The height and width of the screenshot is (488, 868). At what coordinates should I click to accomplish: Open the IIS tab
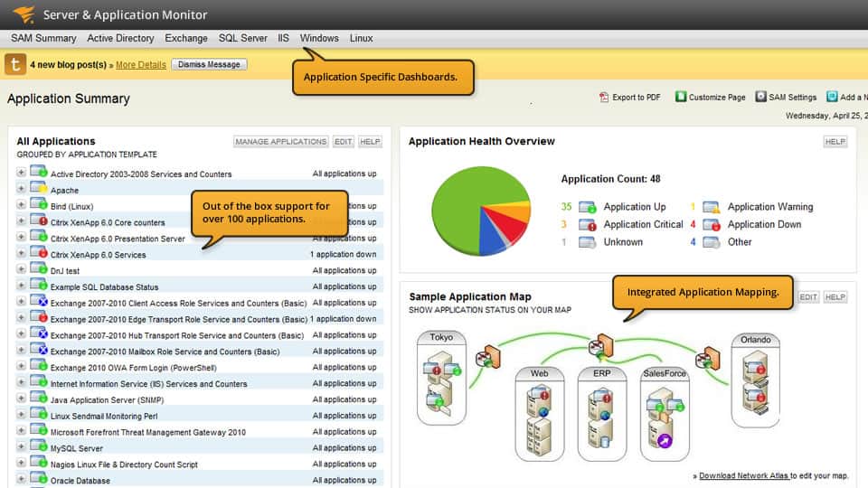point(283,38)
